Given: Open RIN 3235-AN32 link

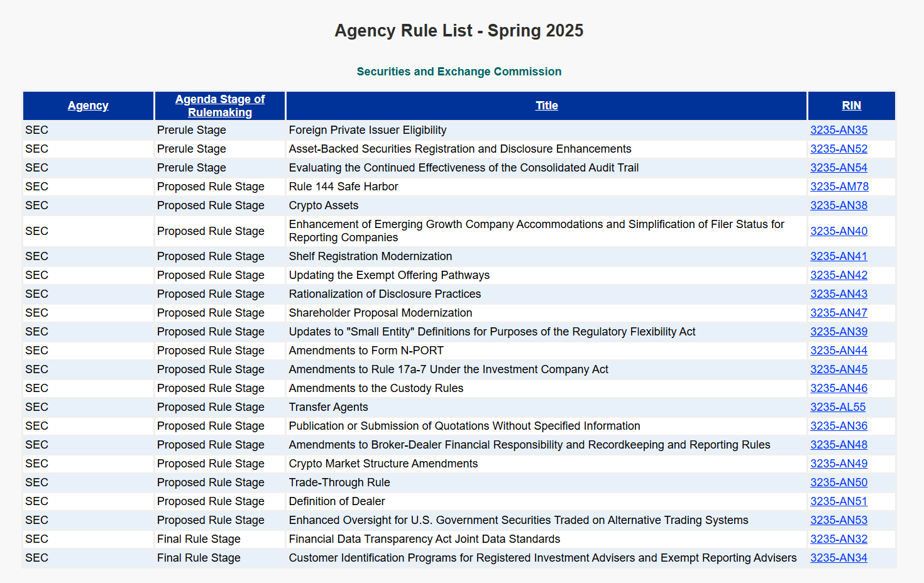Looking at the screenshot, I should [839, 539].
